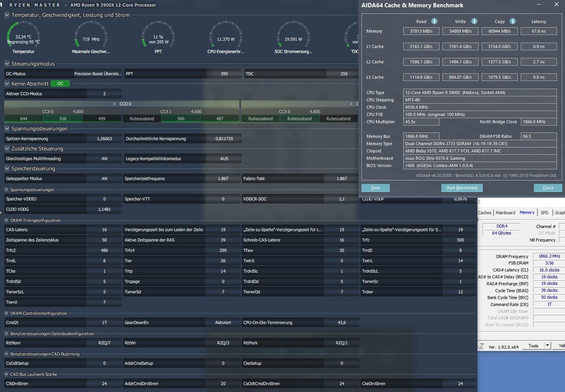Viewport: 565px width, 392px height.
Task: Collapse the DRAM-Timingkonfiguration section
Action: coord(7,220)
